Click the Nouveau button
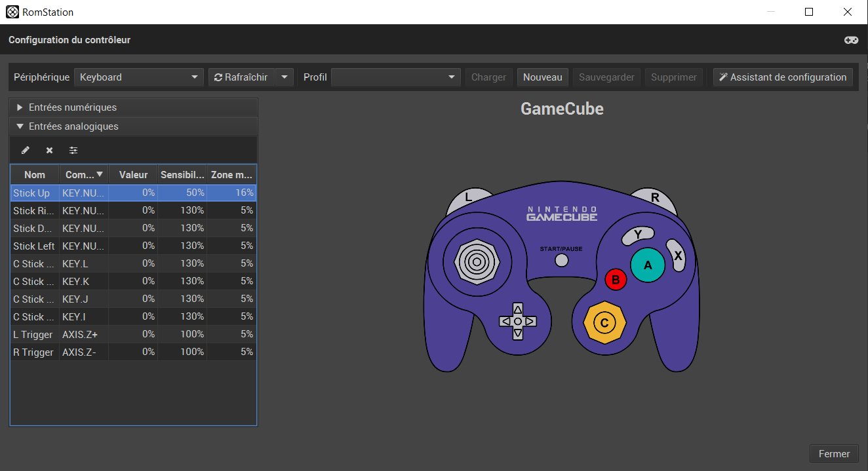This screenshot has width=868, height=471. pos(542,77)
